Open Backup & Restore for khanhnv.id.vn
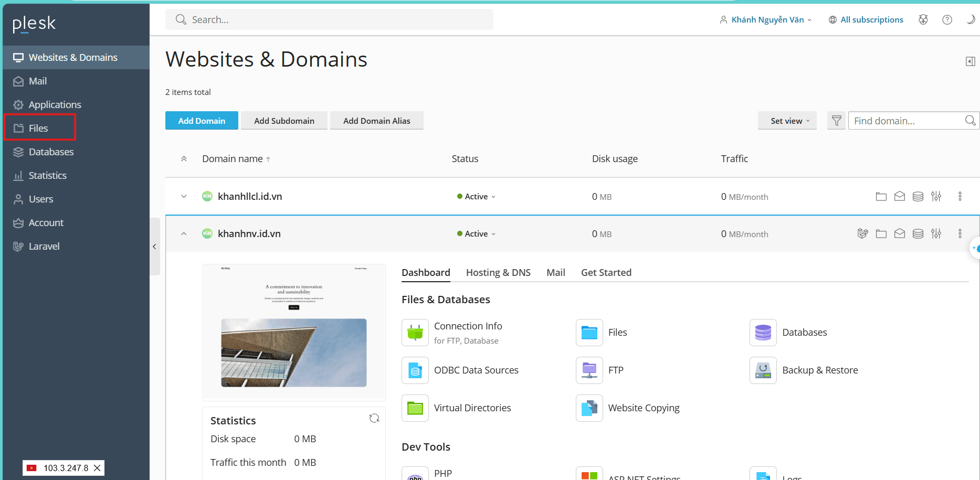 click(820, 370)
